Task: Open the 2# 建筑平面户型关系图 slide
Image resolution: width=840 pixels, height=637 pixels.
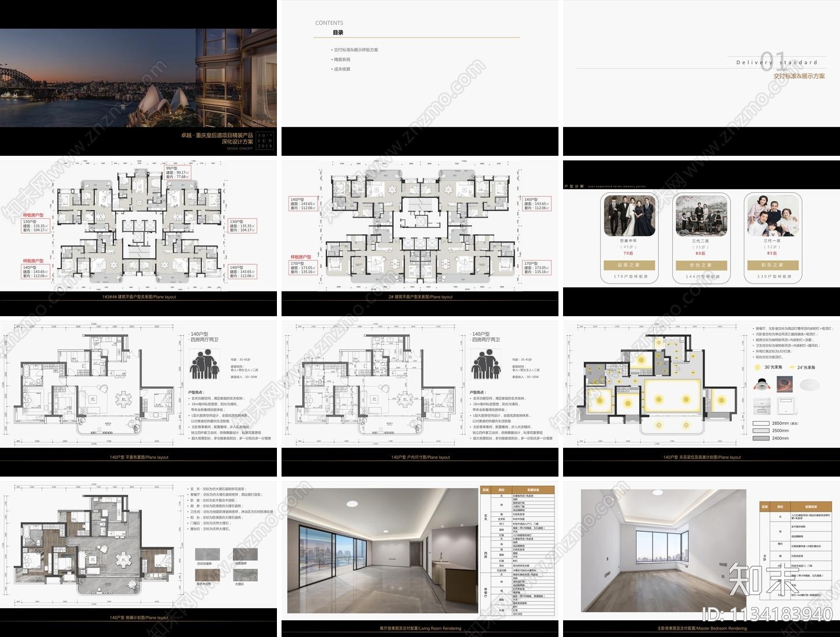Action: point(420,238)
